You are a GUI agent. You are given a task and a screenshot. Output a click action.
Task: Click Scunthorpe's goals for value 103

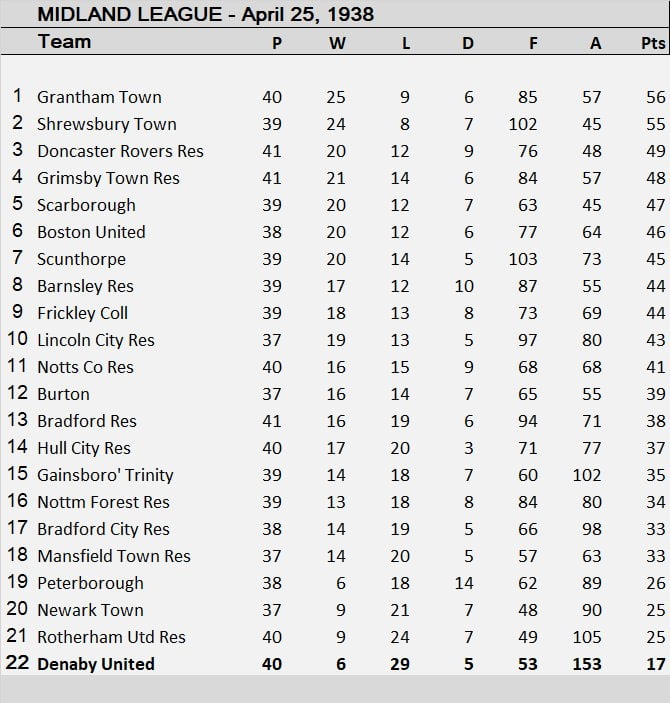(522, 259)
